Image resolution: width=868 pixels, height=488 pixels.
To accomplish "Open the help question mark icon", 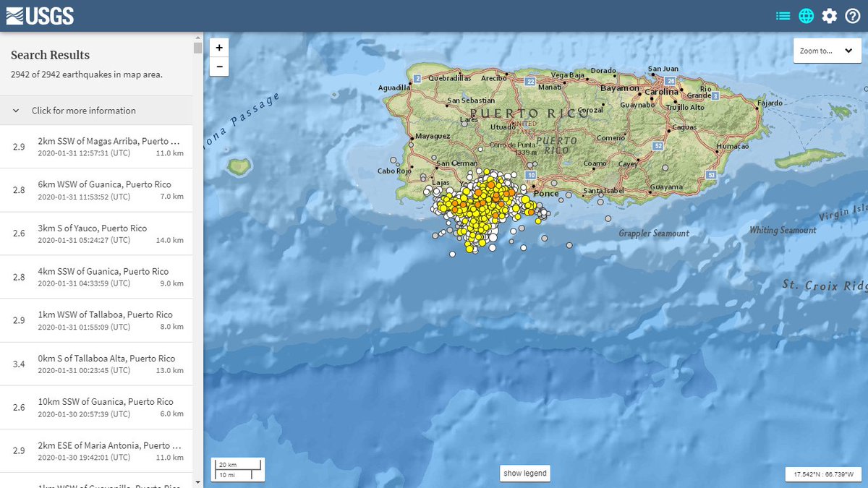I will coord(852,16).
